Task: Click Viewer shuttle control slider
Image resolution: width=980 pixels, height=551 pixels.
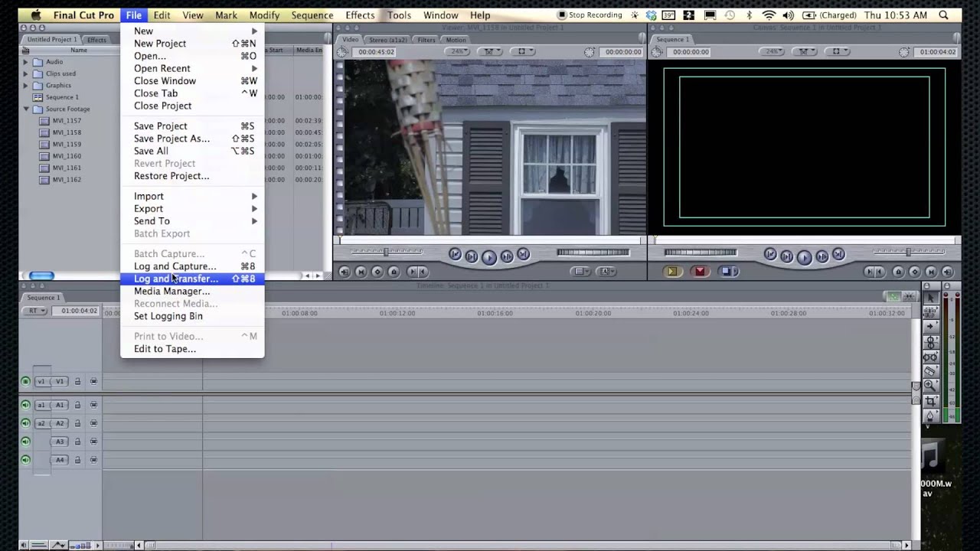Action: (x=386, y=252)
